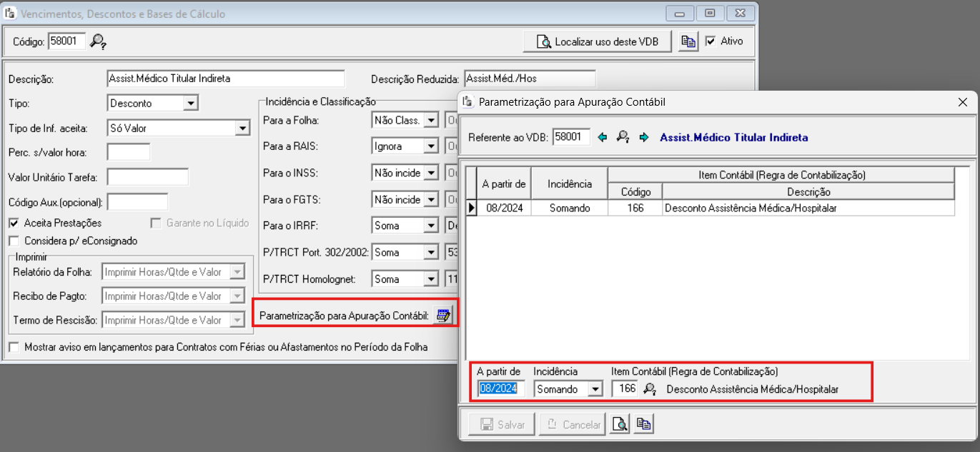Open the Para o IRRF dropdown
The width and height of the screenshot is (980, 452).
(430, 226)
